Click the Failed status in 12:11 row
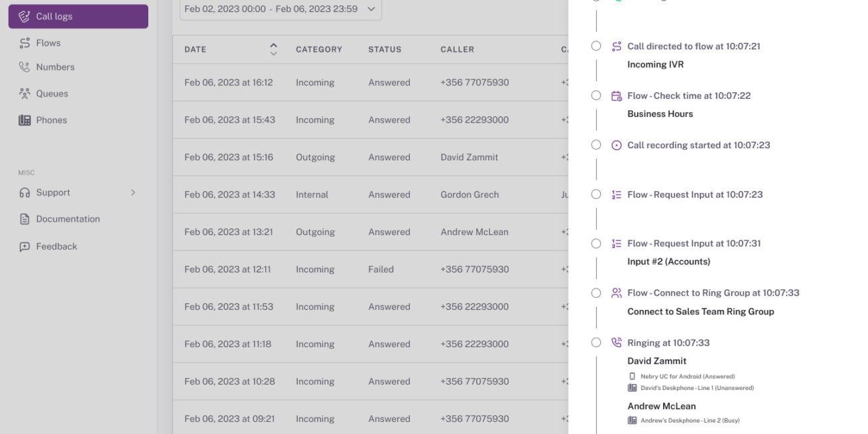 [381, 270]
